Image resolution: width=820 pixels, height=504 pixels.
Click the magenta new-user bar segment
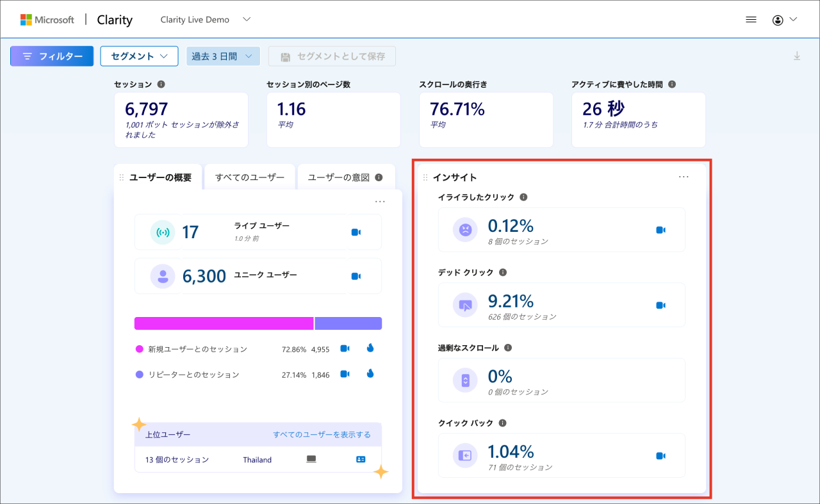pyautogui.click(x=224, y=323)
